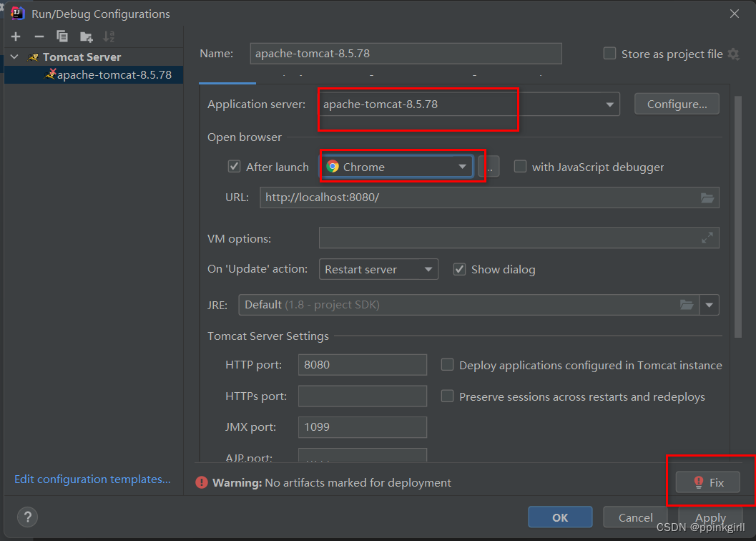This screenshot has height=541, width=756.
Task: Close the Run/Debug Configurations dialog
Action: coord(735,14)
